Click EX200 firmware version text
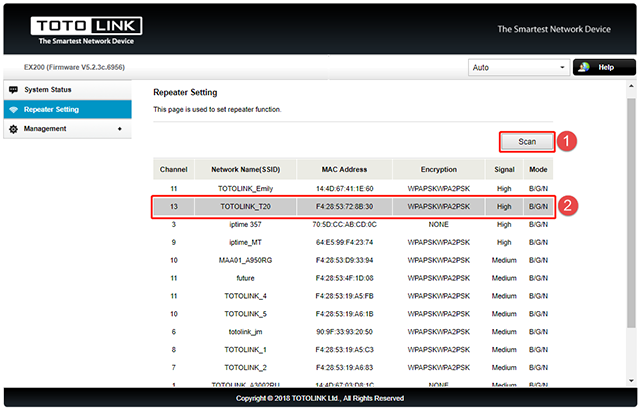 pyautogui.click(x=74, y=67)
